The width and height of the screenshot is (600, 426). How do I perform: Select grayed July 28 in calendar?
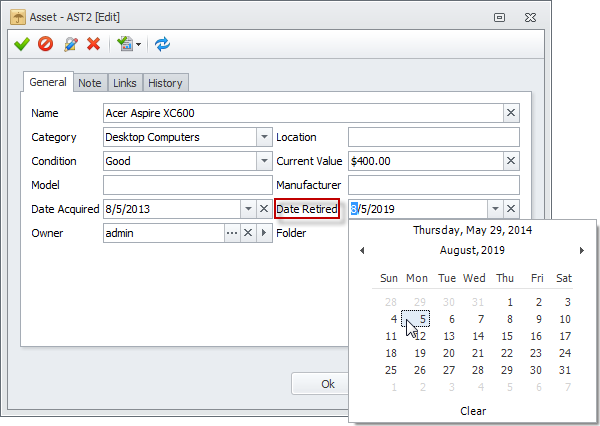(391, 302)
